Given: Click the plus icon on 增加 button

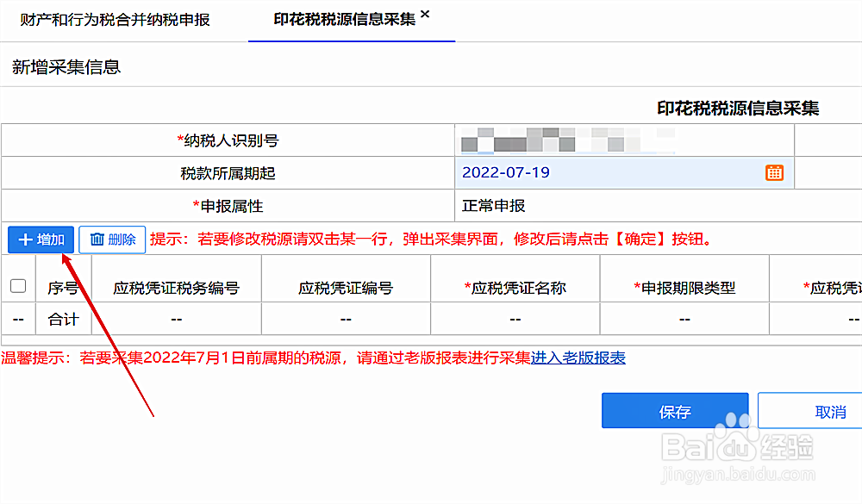Looking at the screenshot, I should point(24,240).
